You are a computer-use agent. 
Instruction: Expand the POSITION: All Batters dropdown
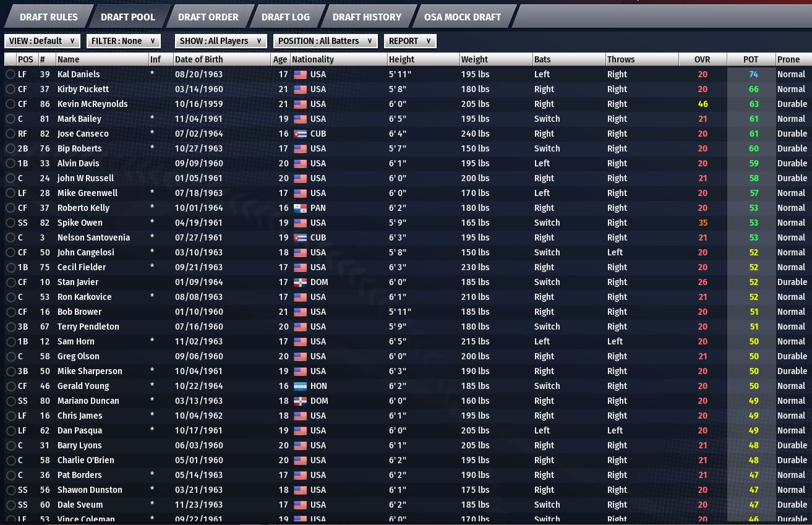point(325,41)
